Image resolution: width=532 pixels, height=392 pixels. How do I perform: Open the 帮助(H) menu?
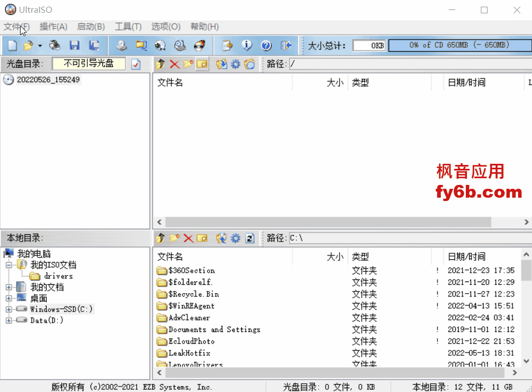point(205,27)
